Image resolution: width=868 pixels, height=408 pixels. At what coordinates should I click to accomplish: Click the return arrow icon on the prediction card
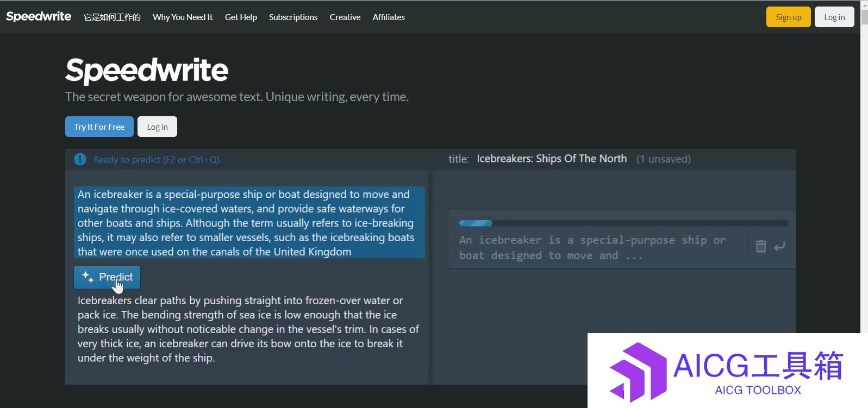(x=779, y=247)
